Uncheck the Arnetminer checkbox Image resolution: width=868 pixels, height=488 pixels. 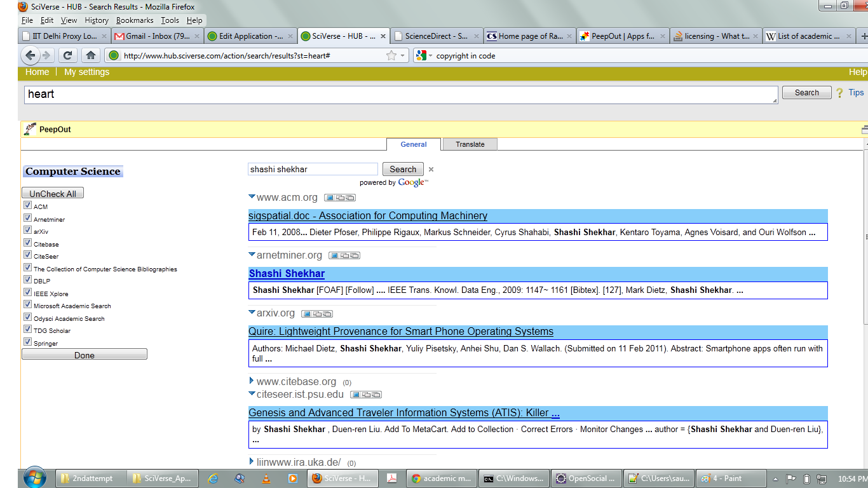pyautogui.click(x=27, y=218)
